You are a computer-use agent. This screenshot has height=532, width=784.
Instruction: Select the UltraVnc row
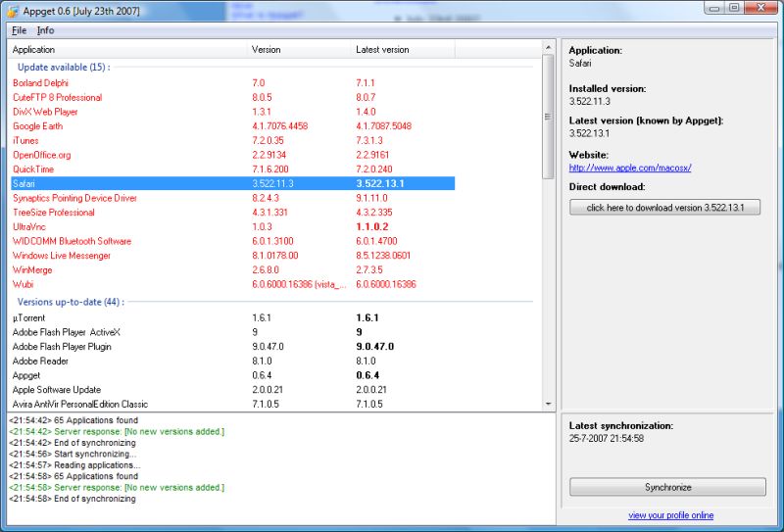click(x=233, y=226)
